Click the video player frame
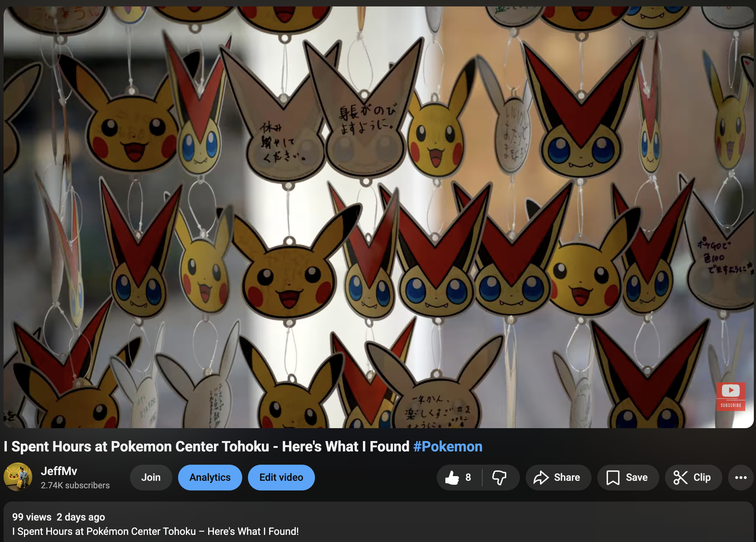The image size is (756, 542). pos(378,217)
